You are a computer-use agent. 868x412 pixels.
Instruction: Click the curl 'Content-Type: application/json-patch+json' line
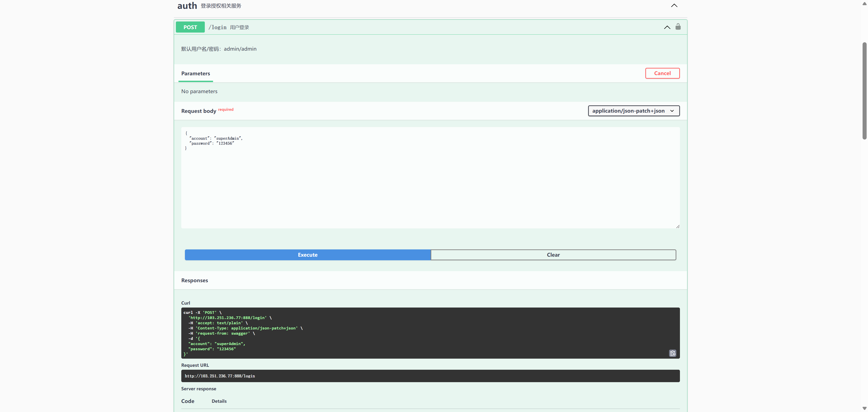coord(246,328)
